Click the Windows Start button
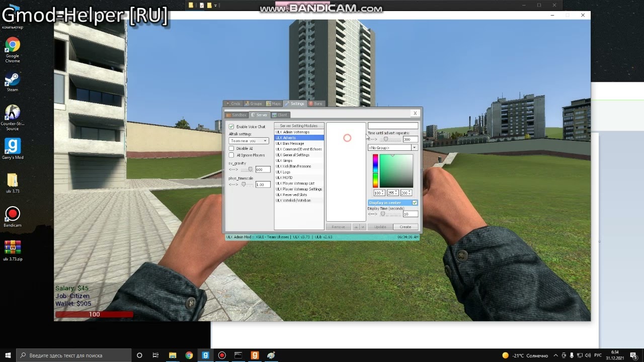The width and height of the screenshot is (644, 362). [8, 355]
